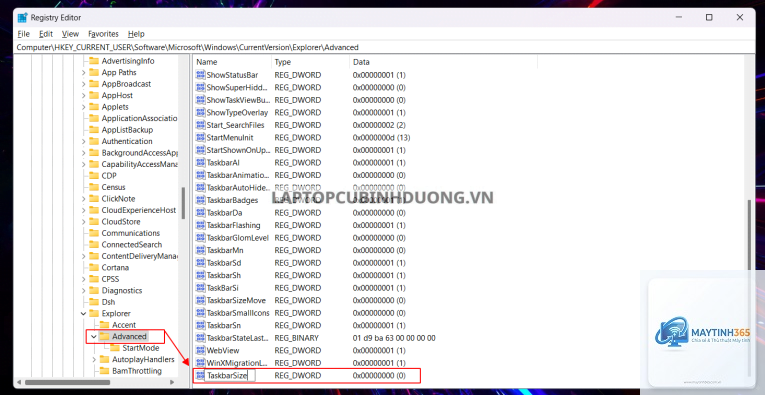
Task: Click the TaskBarSi value icon
Action: click(x=200, y=288)
